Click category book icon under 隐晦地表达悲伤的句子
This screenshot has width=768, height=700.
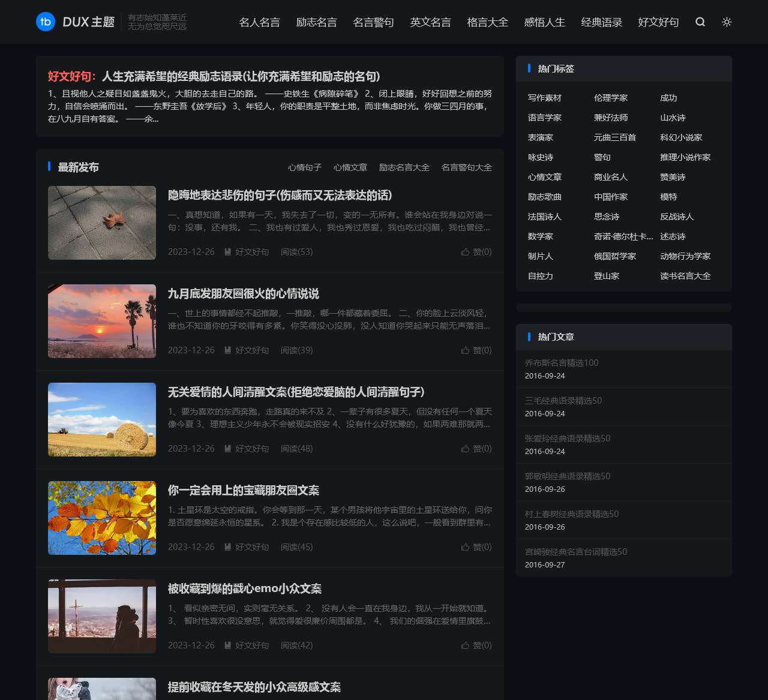[x=228, y=252]
